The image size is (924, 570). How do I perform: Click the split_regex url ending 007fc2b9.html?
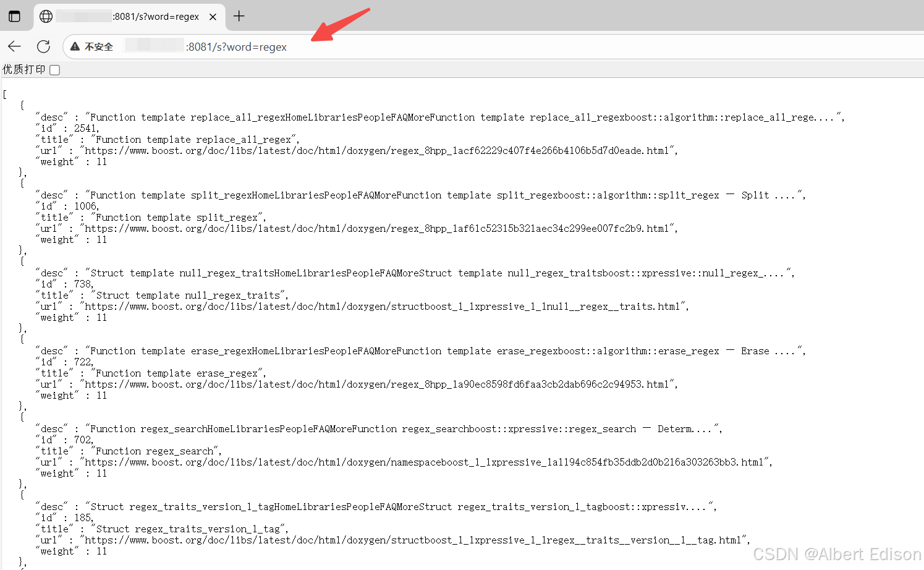pyautogui.click(x=377, y=229)
